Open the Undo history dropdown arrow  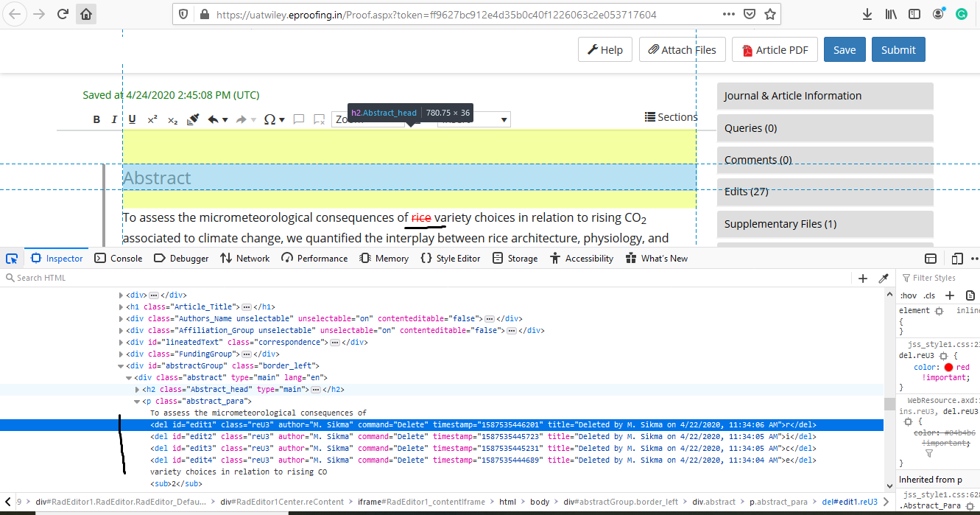click(x=225, y=119)
